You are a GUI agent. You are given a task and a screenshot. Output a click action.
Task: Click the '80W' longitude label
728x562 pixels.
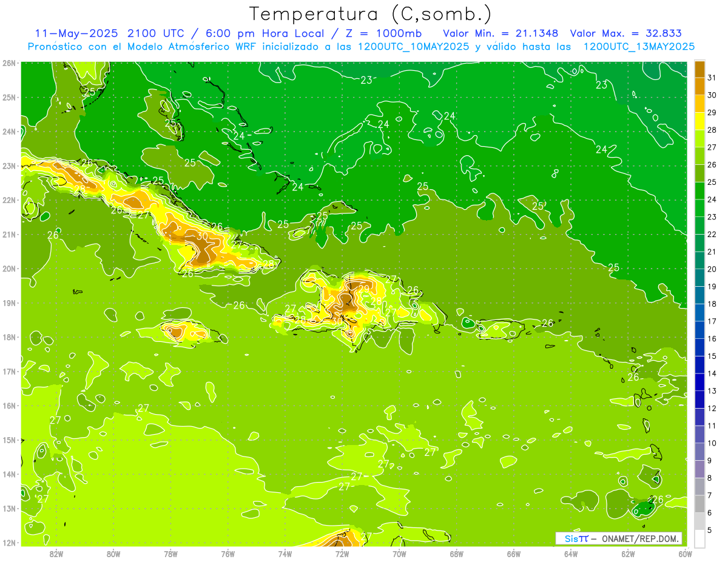point(113,554)
